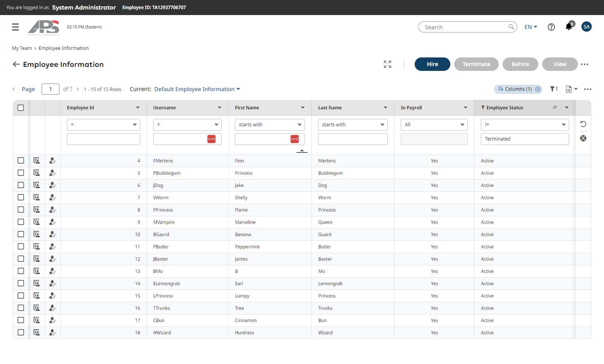
Task: Reset filters with the undo arrow icon
Action: pos(583,124)
